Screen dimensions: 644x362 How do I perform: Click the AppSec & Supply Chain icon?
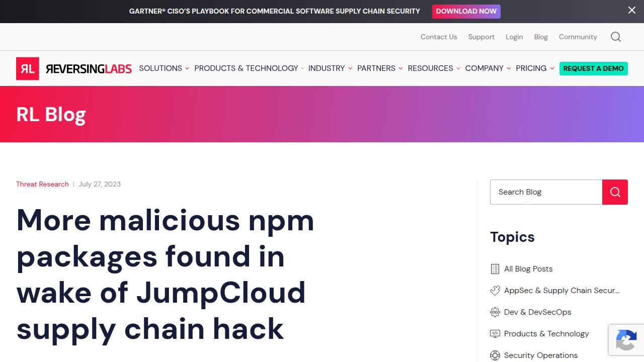pos(495,291)
